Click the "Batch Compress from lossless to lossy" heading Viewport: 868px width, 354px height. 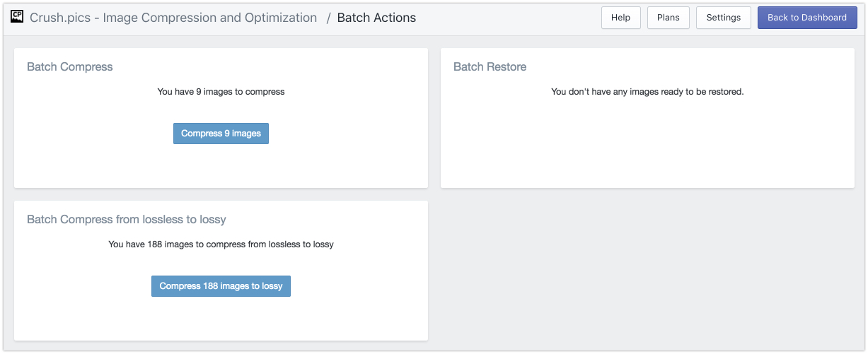[x=127, y=220]
